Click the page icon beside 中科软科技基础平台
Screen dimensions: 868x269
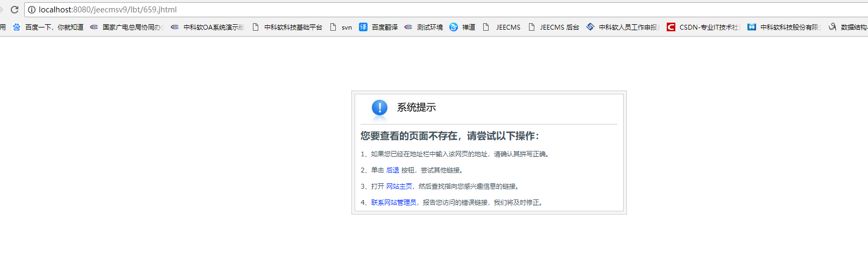point(256,27)
